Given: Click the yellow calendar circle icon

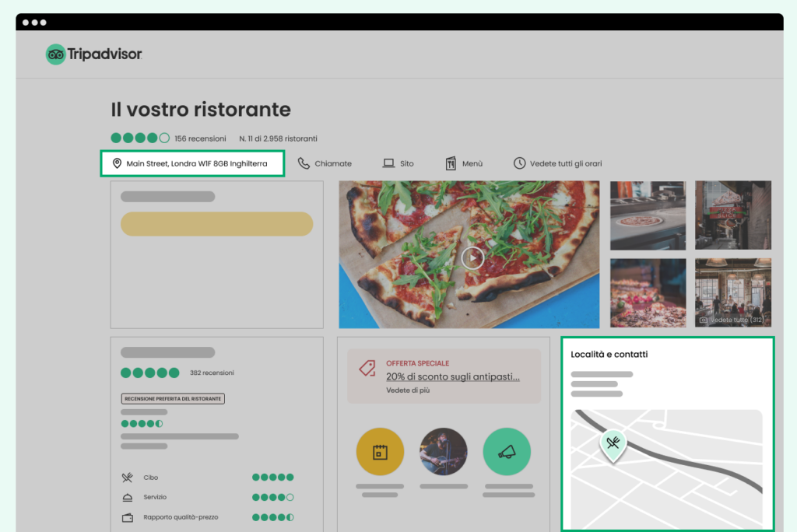Looking at the screenshot, I should coord(380,452).
